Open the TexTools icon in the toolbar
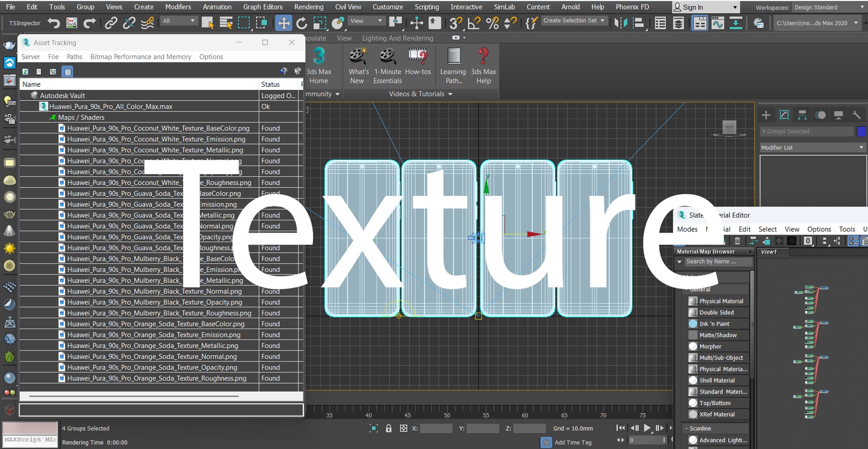868x449 pixels. coord(71,23)
